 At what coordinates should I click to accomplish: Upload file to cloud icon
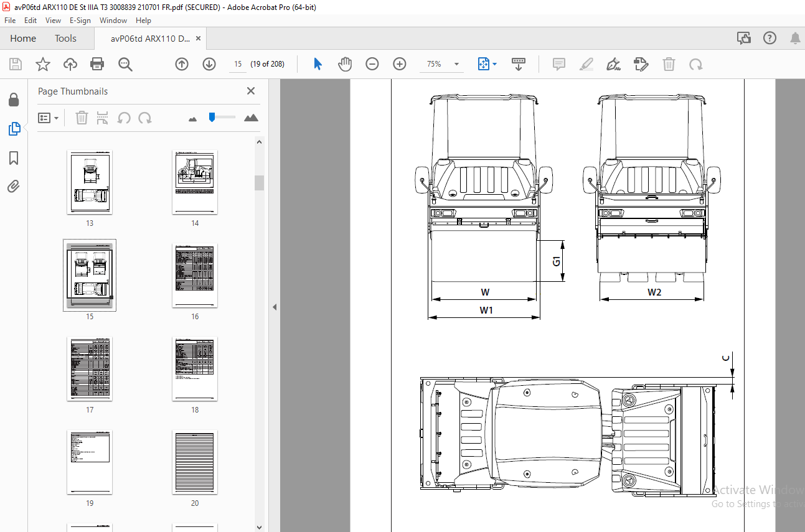70,64
